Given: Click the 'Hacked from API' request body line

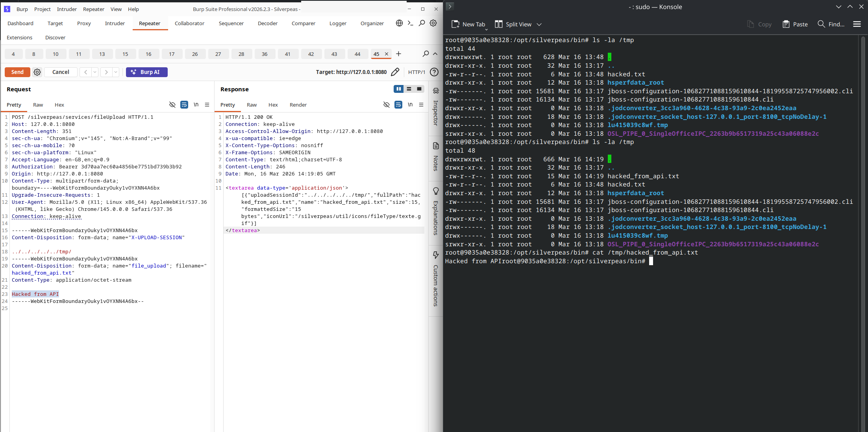Looking at the screenshot, I should click(x=35, y=294).
